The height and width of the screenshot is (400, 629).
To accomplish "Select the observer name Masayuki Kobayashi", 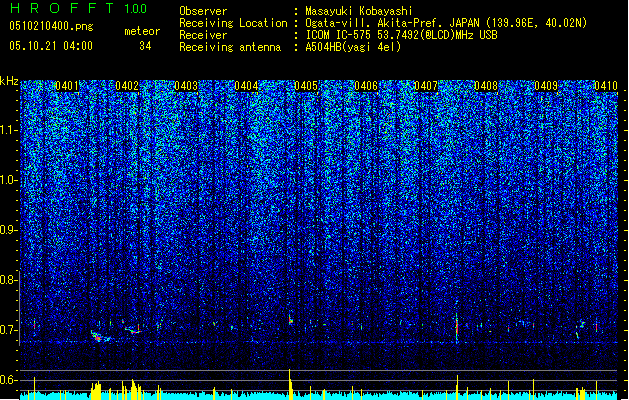I will pyautogui.click(x=358, y=11).
